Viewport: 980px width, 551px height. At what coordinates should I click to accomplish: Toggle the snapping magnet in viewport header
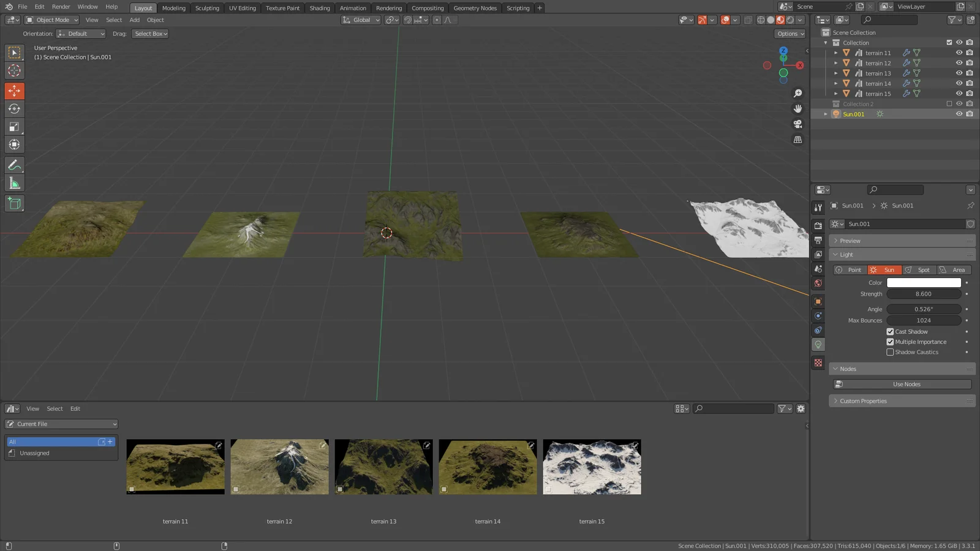tap(406, 20)
